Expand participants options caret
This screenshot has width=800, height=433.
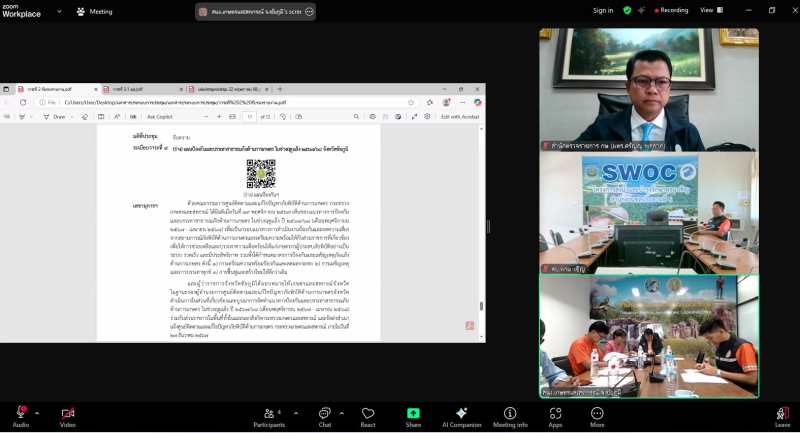296,413
